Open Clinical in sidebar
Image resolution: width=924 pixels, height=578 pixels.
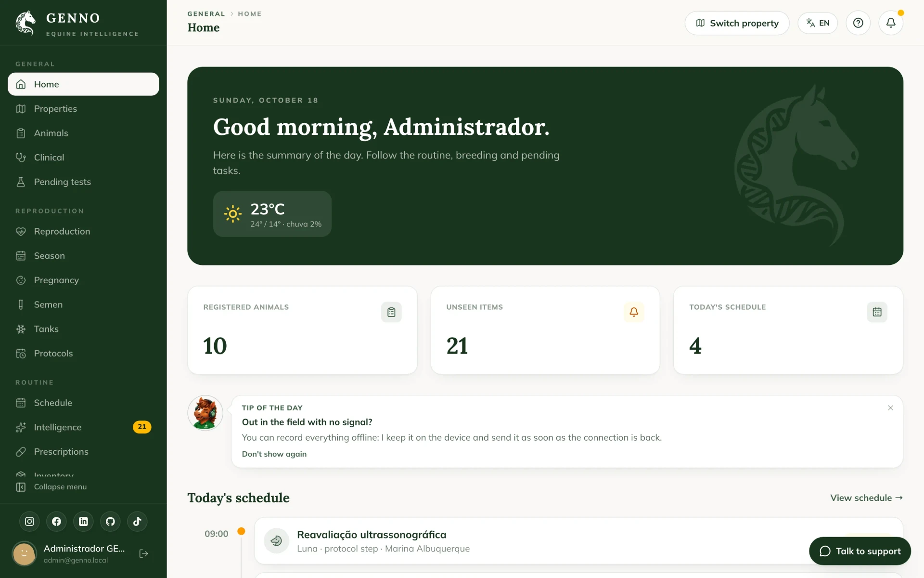[x=83, y=158]
